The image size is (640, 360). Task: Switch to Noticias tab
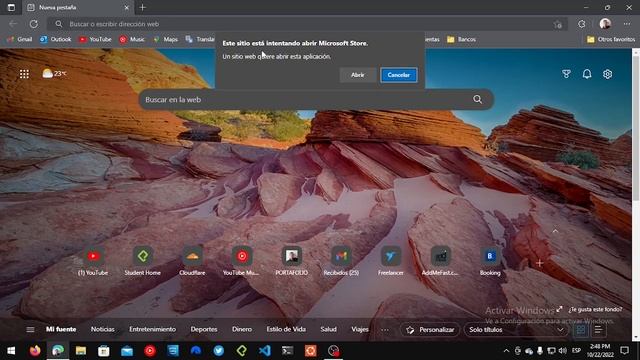(x=102, y=329)
